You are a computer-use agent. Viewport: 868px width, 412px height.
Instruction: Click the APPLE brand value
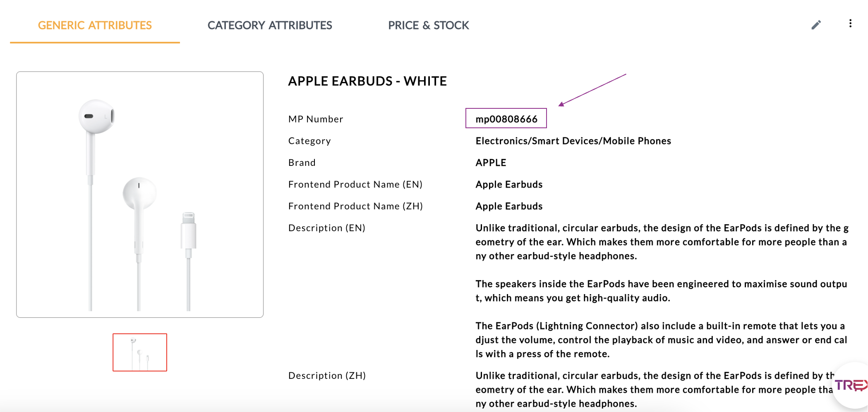tap(491, 163)
